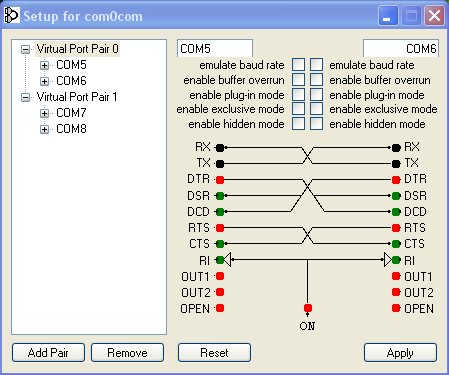Expand the COM8 tree node
449x375 pixels.
pos(44,129)
